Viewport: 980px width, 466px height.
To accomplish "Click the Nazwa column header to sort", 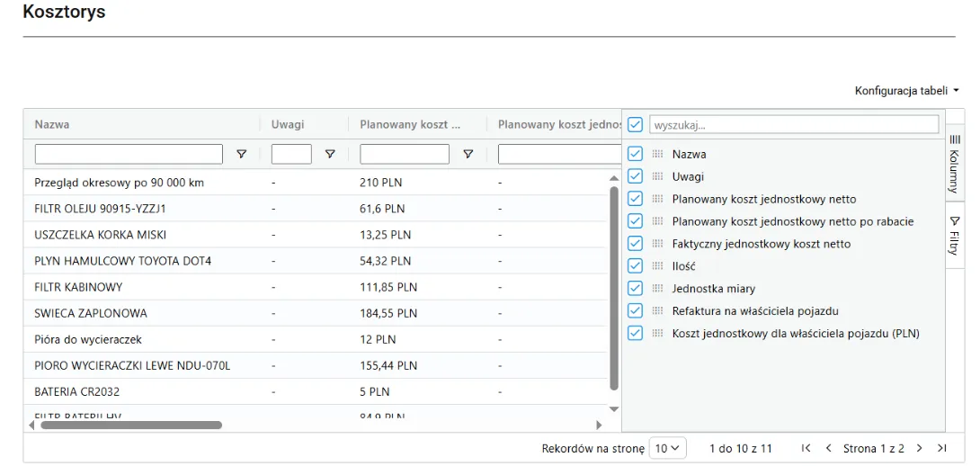I will [x=52, y=124].
